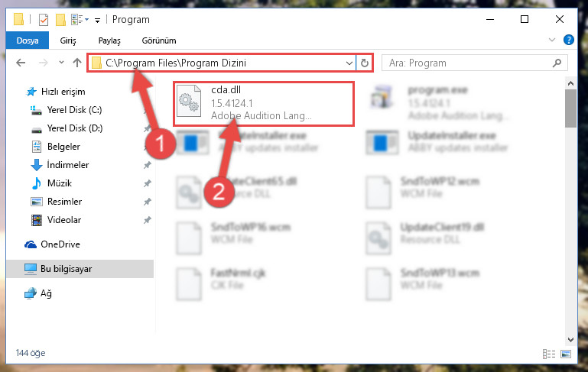Switch to the Görünüm tab
The image size is (588, 372).
(x=158, y=40)
